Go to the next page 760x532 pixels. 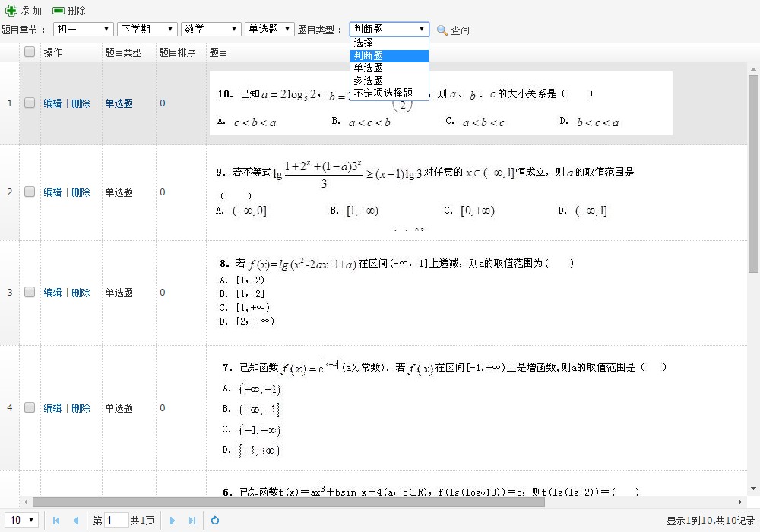tap(173, 521)
